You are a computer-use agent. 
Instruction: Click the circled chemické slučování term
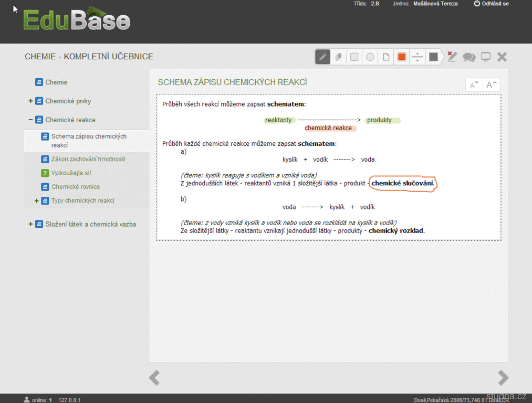[402, 183]
